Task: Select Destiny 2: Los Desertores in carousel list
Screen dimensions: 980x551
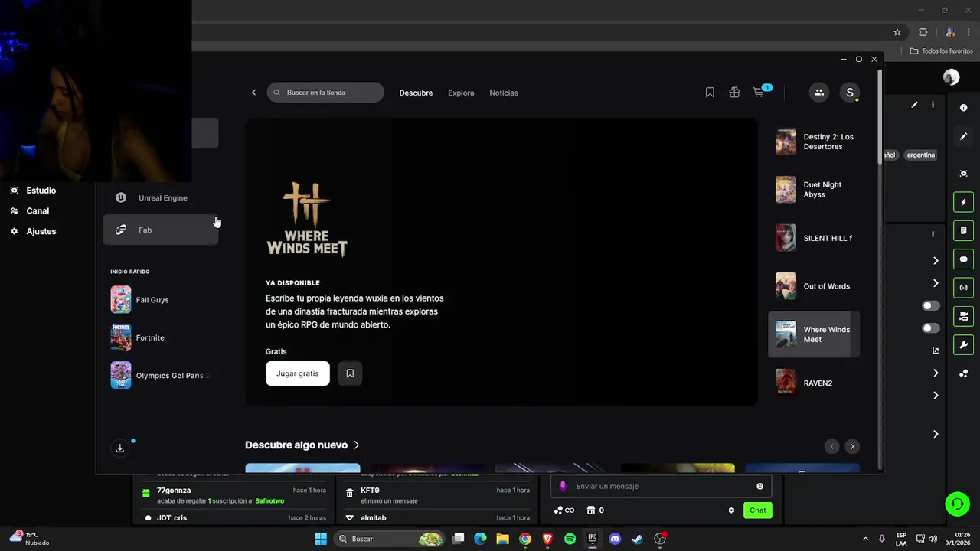Action: [x=814, y=142]
